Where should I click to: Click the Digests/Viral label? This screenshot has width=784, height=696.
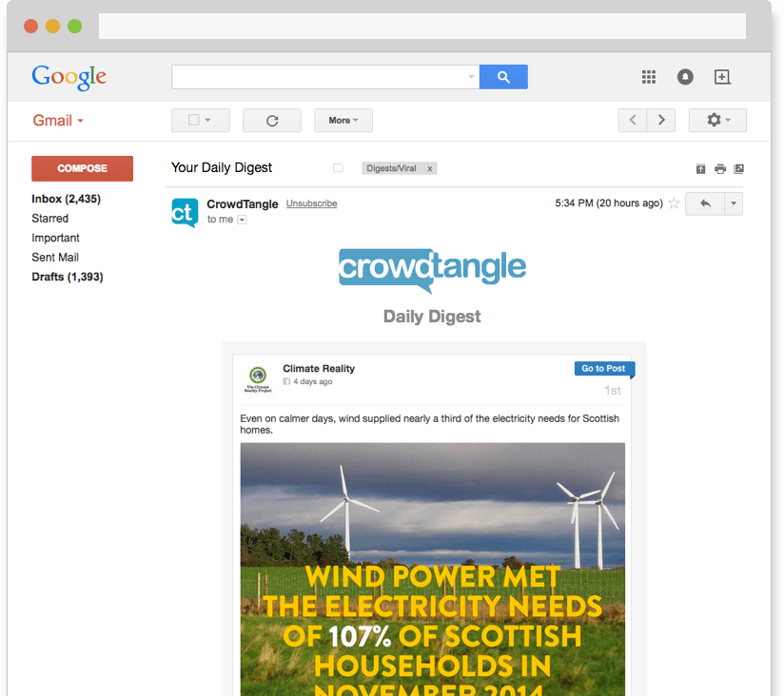pyautogui.click(x=391, y=168)
